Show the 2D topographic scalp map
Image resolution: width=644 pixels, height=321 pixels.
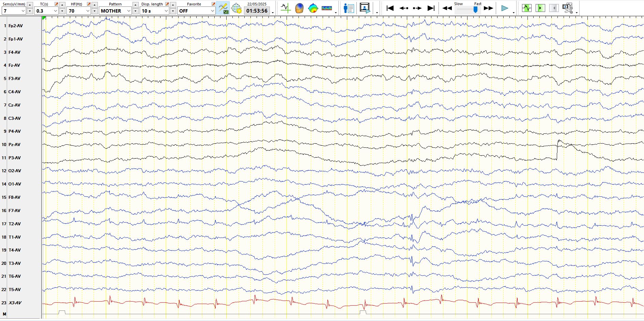click(x=313, y=8)
